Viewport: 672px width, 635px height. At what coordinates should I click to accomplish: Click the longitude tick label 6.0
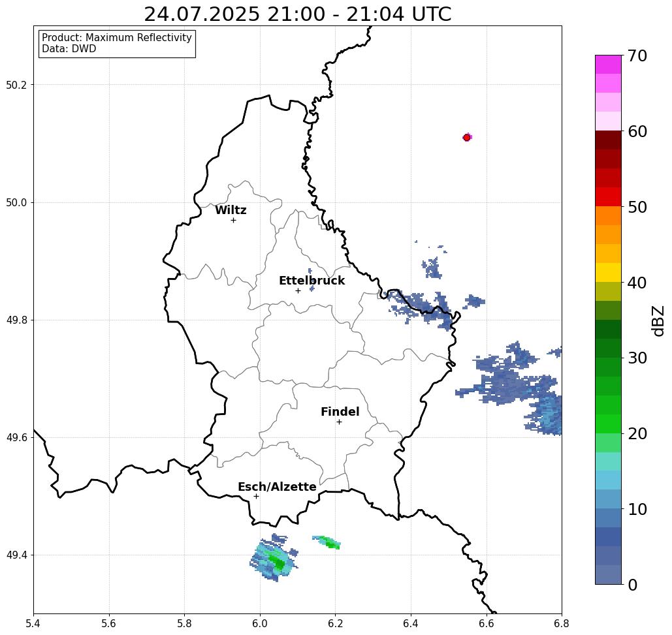coord(260,624)
